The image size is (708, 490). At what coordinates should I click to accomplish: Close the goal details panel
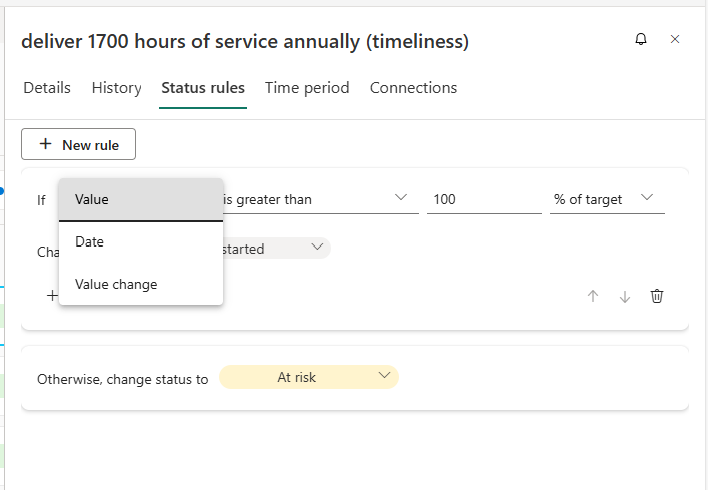[x=675, y=39]
